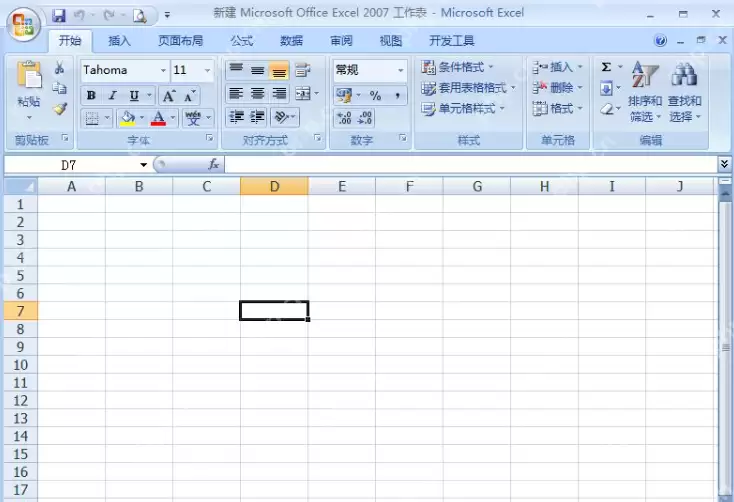Viewport: 734px width, 502px height.
Task: Switch to the 页面布局 ribbon tab
Action: click(180, 41)
